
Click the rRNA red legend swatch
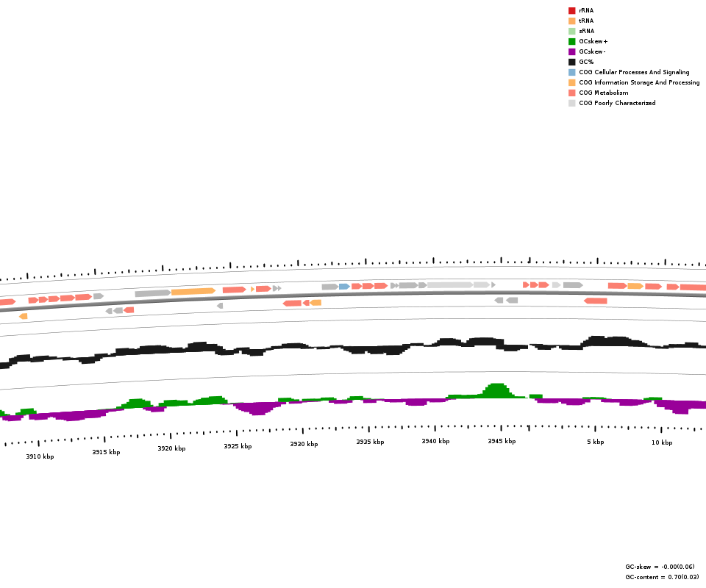coord(572,10)
